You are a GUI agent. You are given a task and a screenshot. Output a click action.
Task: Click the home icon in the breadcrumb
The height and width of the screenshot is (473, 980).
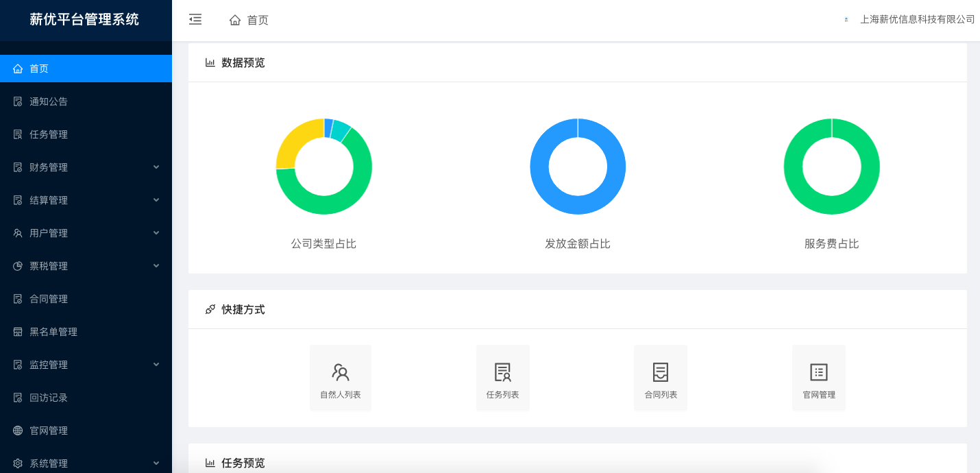pyautogui.click(x=235, y=21)
